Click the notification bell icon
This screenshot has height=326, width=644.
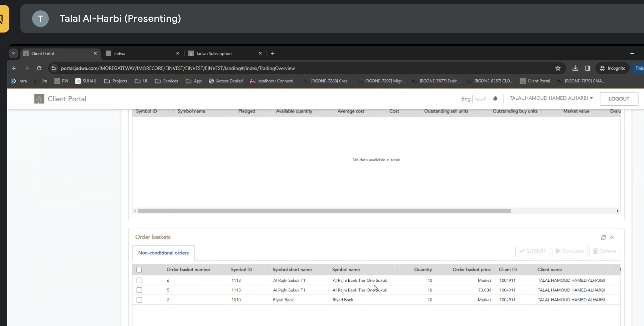pos(495,99)
